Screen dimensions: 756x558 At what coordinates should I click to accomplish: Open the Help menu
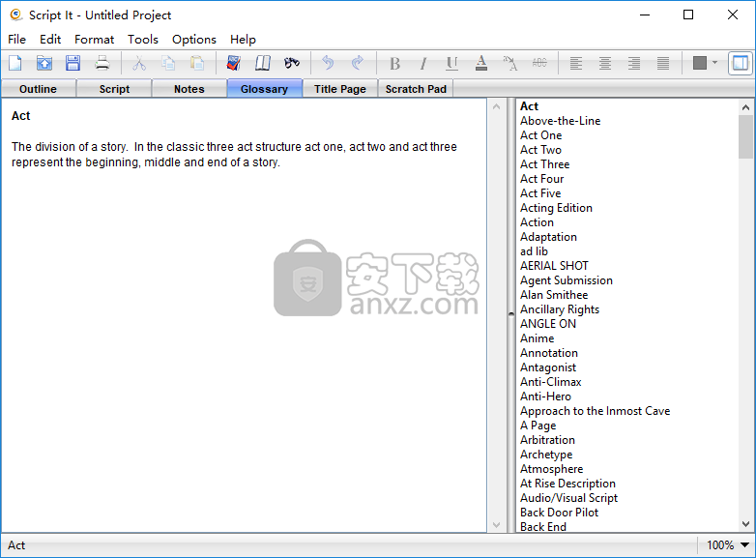click(x=243, y=39)
